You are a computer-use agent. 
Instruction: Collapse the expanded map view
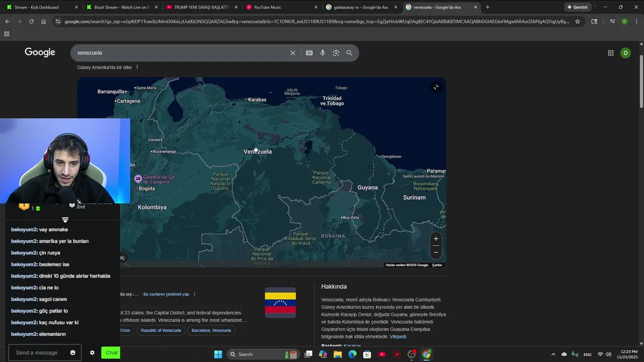pos(436,87)
